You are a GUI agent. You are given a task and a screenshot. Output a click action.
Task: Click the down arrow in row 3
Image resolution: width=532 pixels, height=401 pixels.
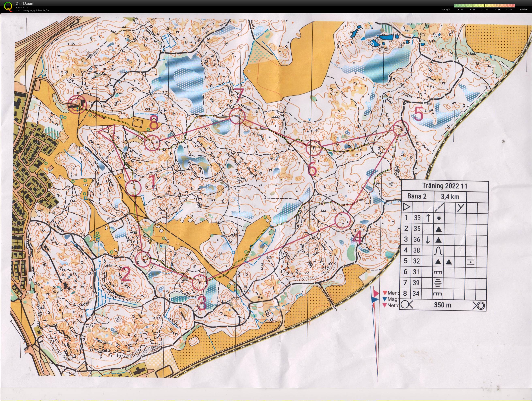coord(428,240)
